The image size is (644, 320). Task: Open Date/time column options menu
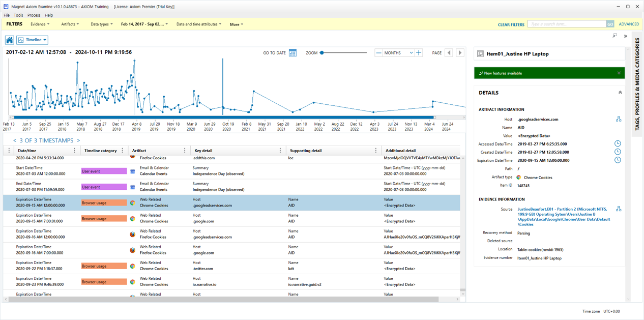coord(74,151)
